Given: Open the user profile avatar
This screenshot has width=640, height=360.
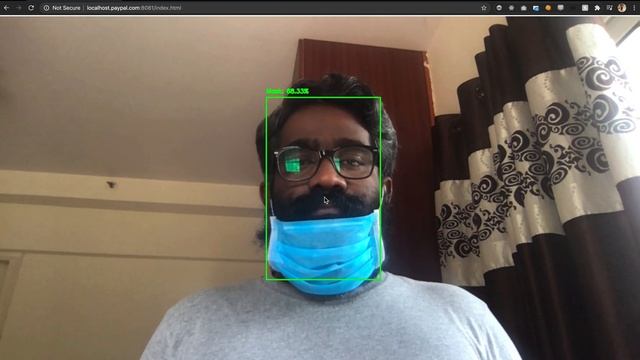Looking at the screenshot, I should click(x=622, y=8).
